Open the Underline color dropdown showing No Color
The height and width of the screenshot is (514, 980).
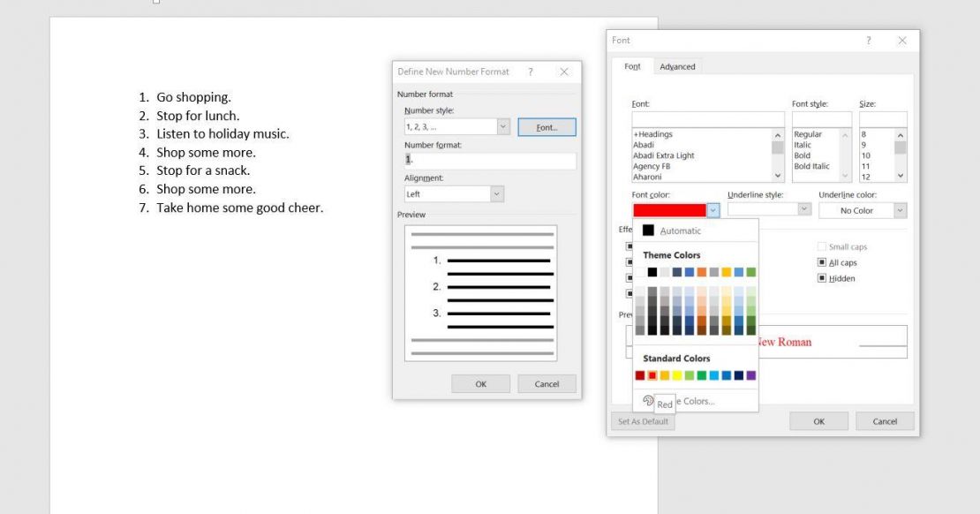tap(900, 209)
